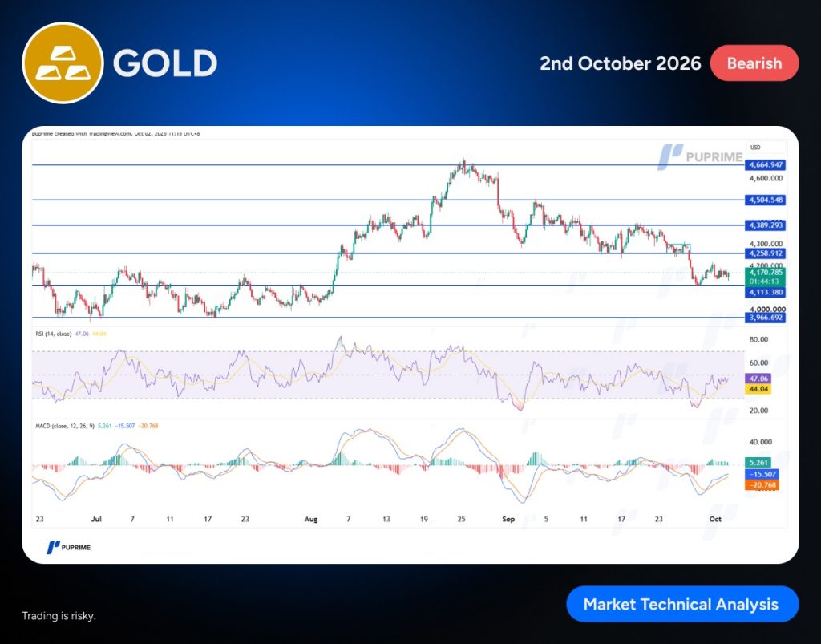Screen dimensions: 821x644
Task: Click the orange -20.768 signal axis badge
Action: pyautogui.click(x=762, y=485)
